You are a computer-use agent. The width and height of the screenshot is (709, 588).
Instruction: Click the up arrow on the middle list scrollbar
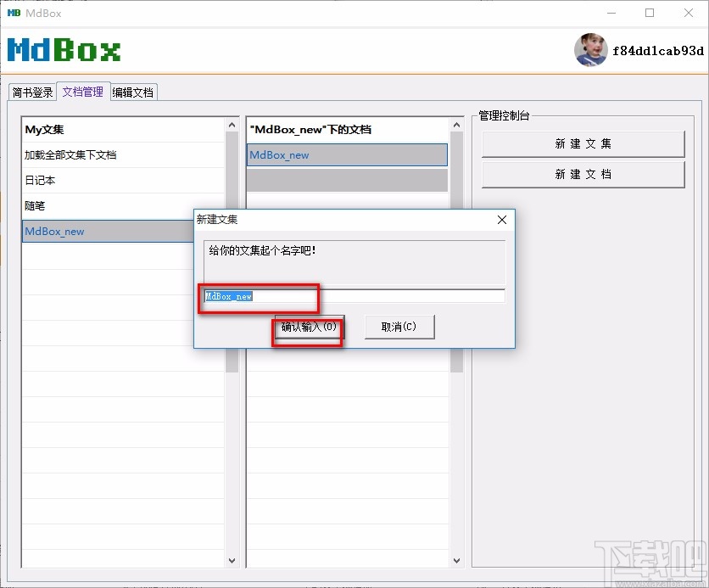(456, 123)
